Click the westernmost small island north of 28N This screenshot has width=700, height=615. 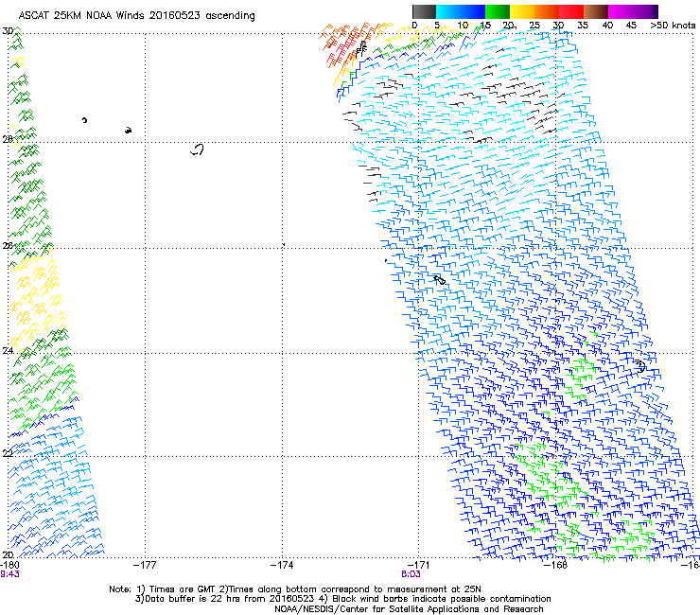click(84, 120)
